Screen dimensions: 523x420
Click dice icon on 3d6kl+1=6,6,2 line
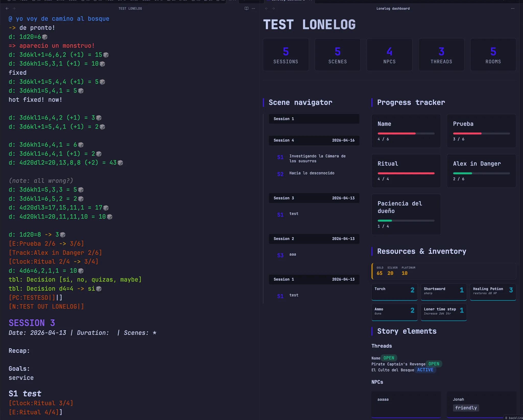pyautogui.click(x=106, y=55)
